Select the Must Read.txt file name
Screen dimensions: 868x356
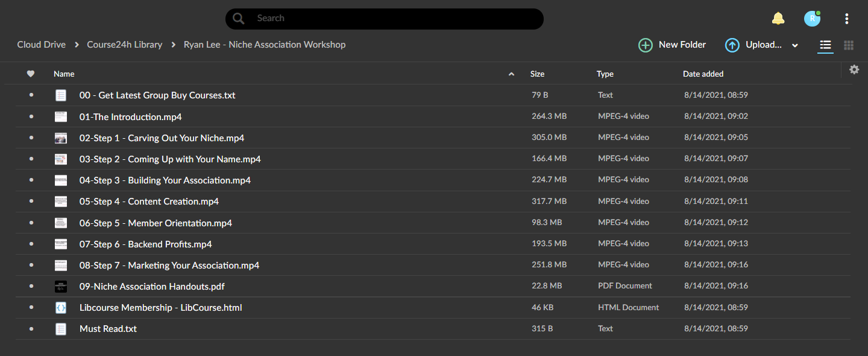[108, 329]
